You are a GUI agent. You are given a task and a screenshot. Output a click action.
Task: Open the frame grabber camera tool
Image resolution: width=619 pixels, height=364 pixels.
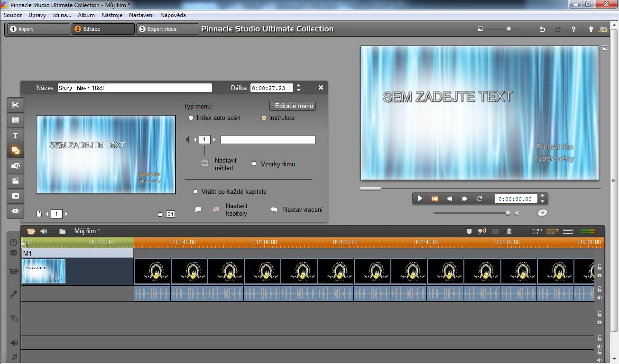tap(15, 165)
